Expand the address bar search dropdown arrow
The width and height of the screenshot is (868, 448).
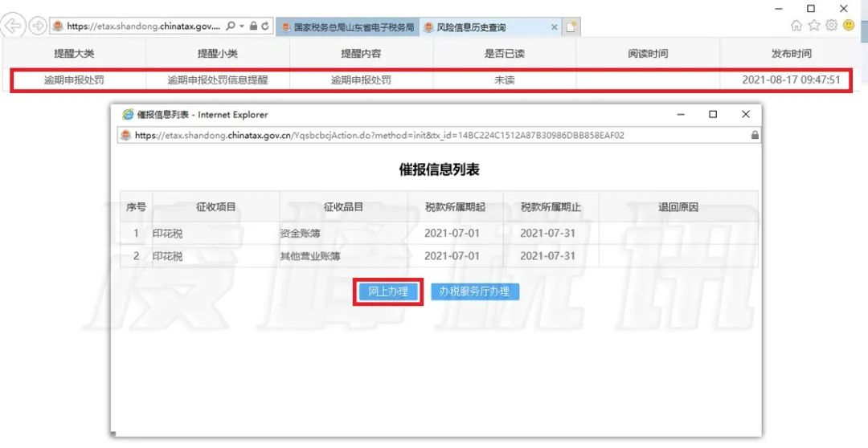click(241, 26)
